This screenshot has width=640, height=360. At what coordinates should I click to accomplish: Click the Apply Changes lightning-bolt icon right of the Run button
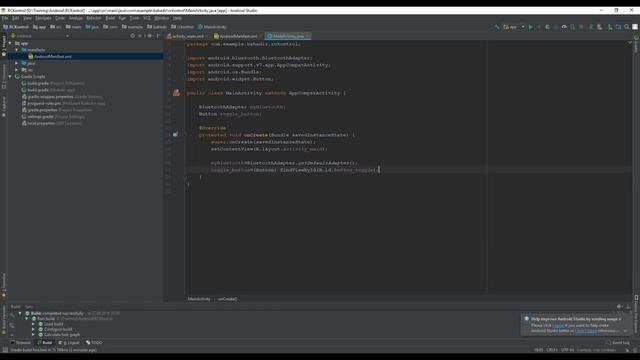tap(539, 27)
